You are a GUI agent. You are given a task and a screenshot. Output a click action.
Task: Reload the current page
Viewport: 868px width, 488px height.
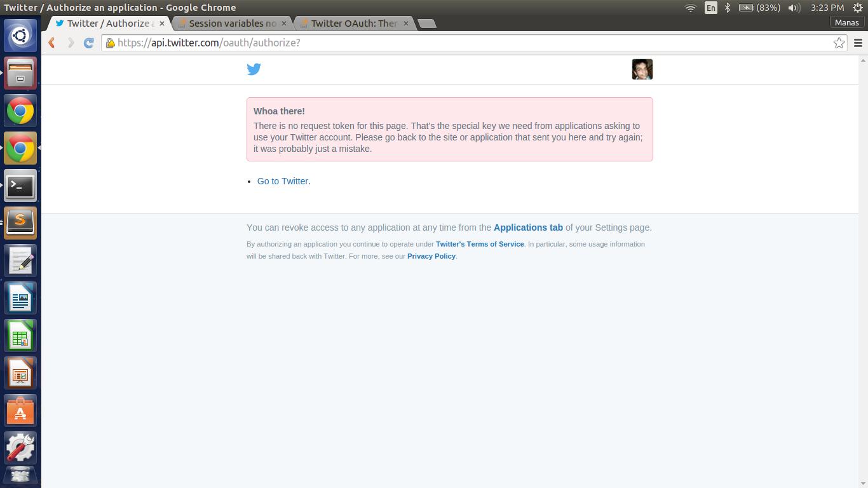88,43
